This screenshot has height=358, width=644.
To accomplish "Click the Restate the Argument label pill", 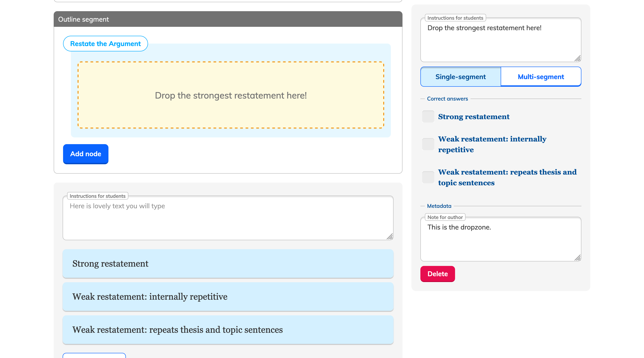I will 105,44.
